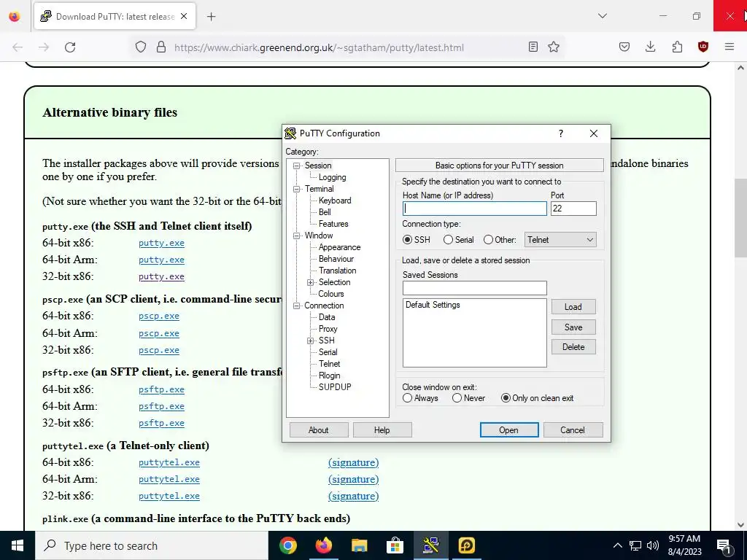The height and width of the screenshot is (560, 747).
Task: Select Logging in the category tree
Action: click(x=332, y=177)
